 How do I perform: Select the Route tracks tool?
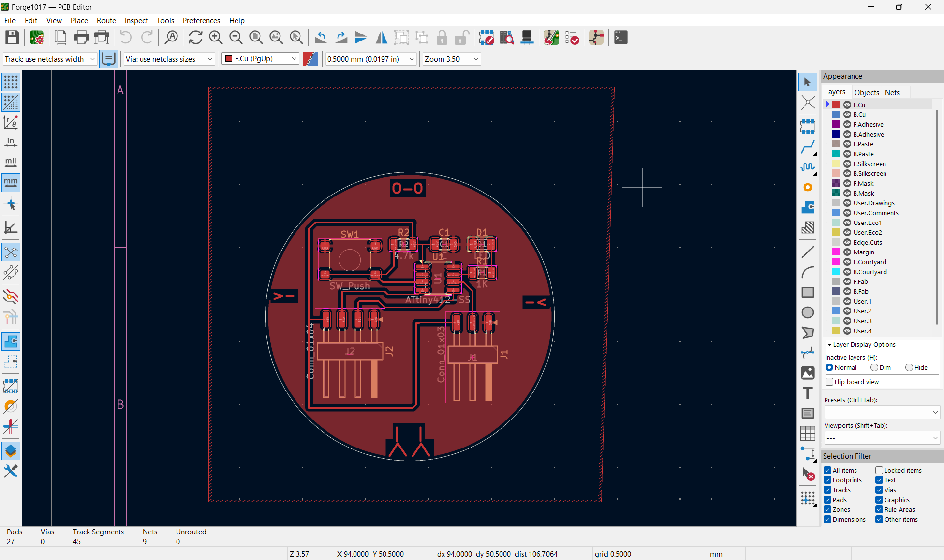coord(807,147)
